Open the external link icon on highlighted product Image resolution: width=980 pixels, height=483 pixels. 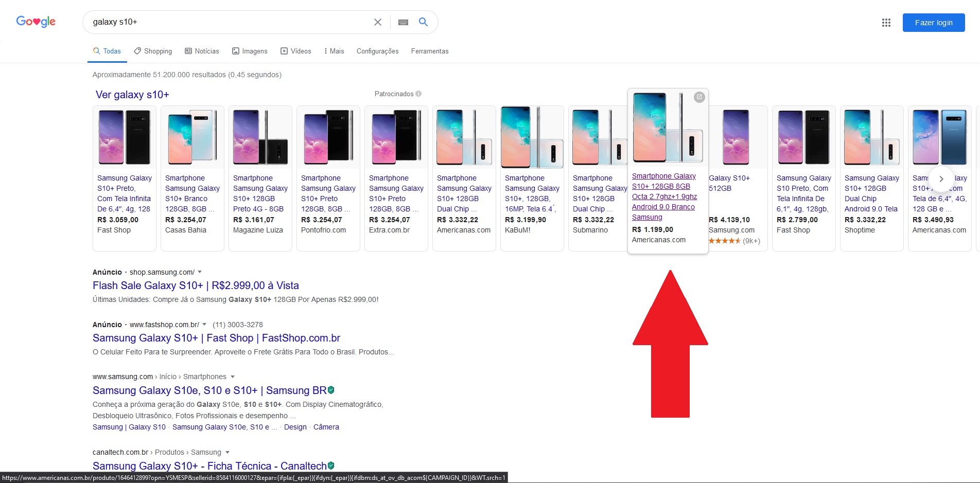pyautogui.click(x=699, y=97)
